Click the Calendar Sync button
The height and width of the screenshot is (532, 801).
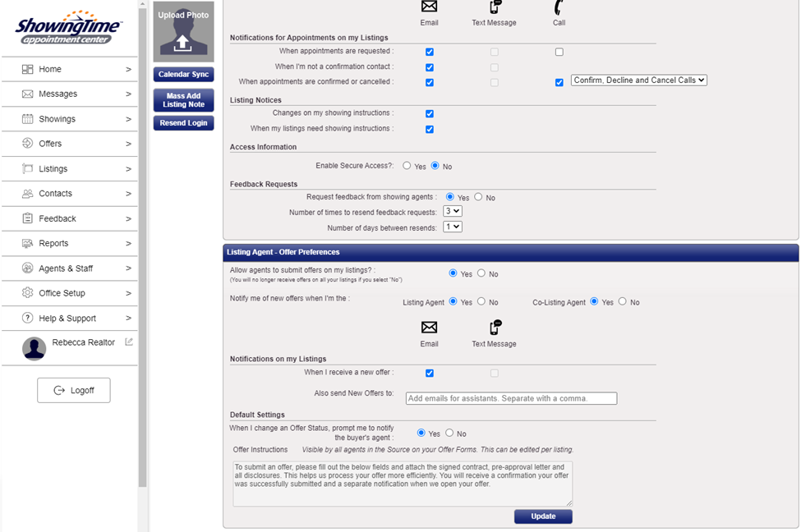183,74
